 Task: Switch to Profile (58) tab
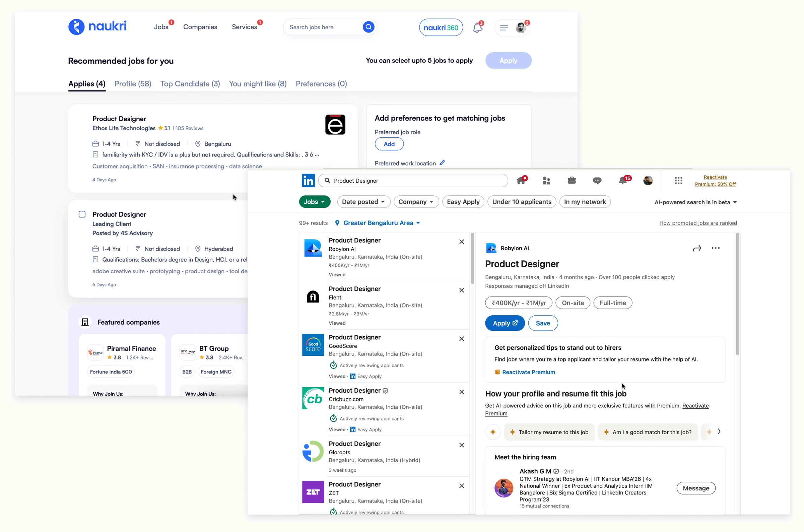(x=133, y=84)
